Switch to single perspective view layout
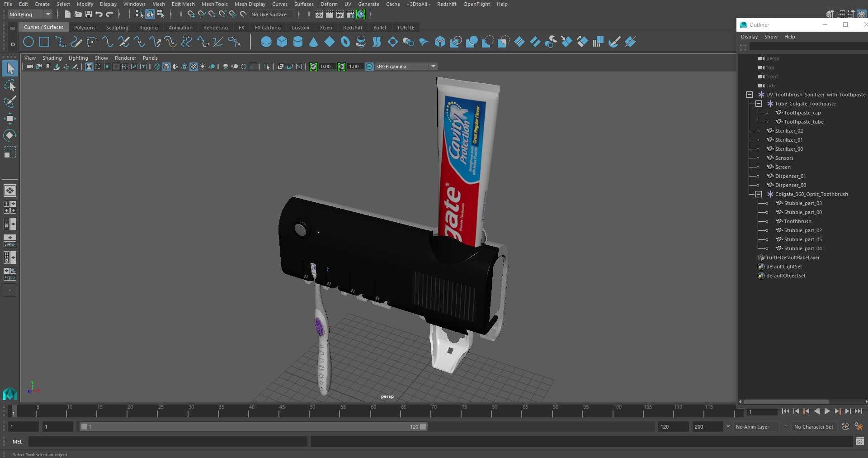 9,191
